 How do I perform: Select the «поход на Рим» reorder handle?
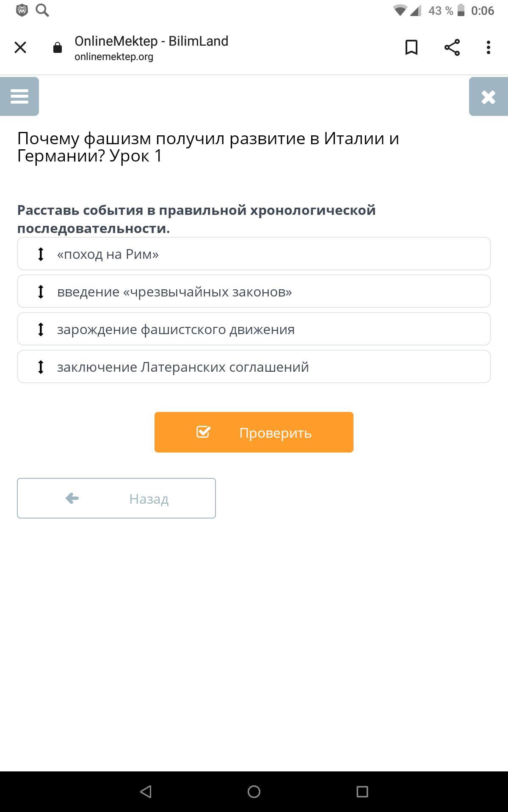coord(41,254)
